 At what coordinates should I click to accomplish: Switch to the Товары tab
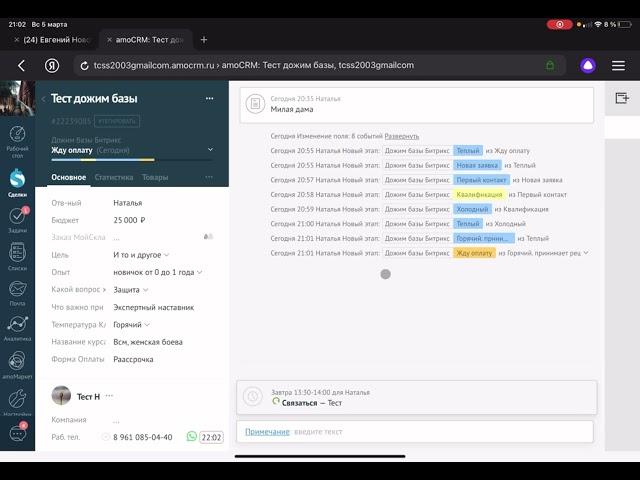[155, 177]
